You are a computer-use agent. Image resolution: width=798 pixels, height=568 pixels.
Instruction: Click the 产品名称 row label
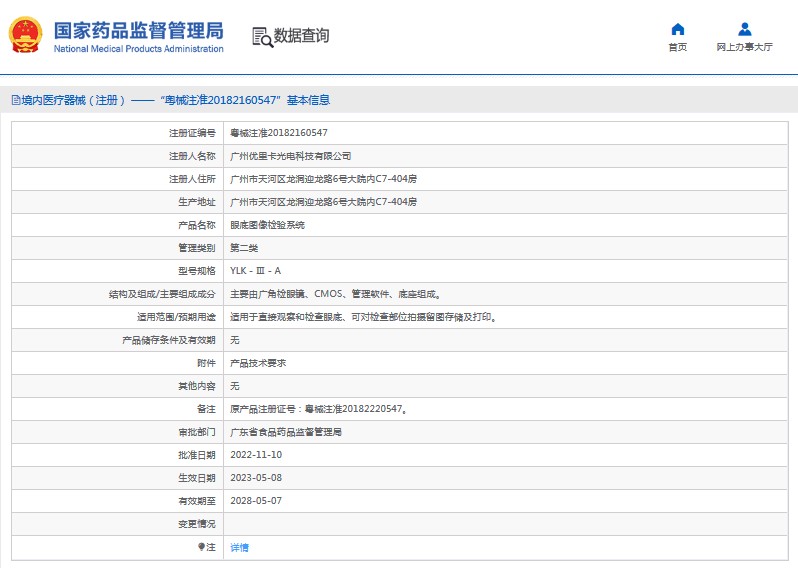pyautogui.click(x=197, y=225)
